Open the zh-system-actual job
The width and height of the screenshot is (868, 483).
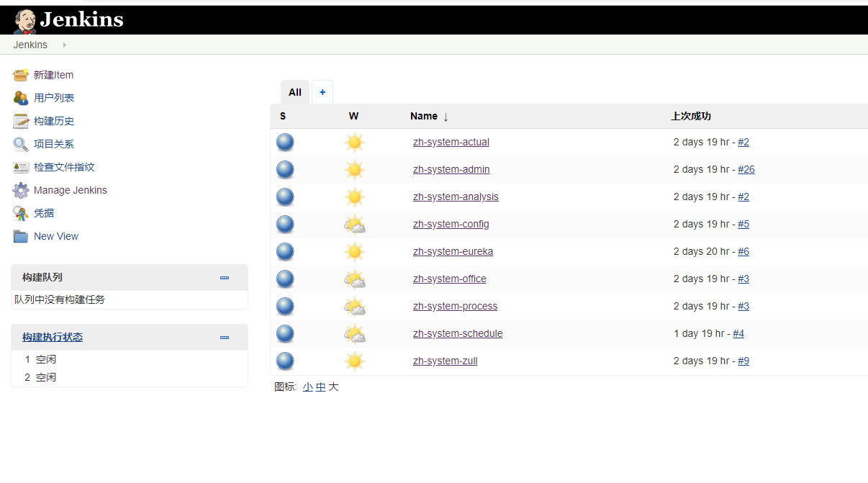coord(451,142)
